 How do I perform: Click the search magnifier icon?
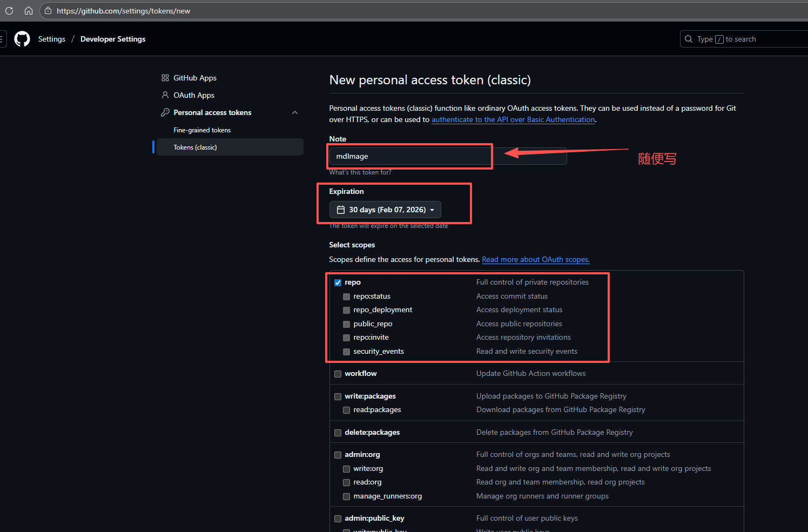[689, 39]
